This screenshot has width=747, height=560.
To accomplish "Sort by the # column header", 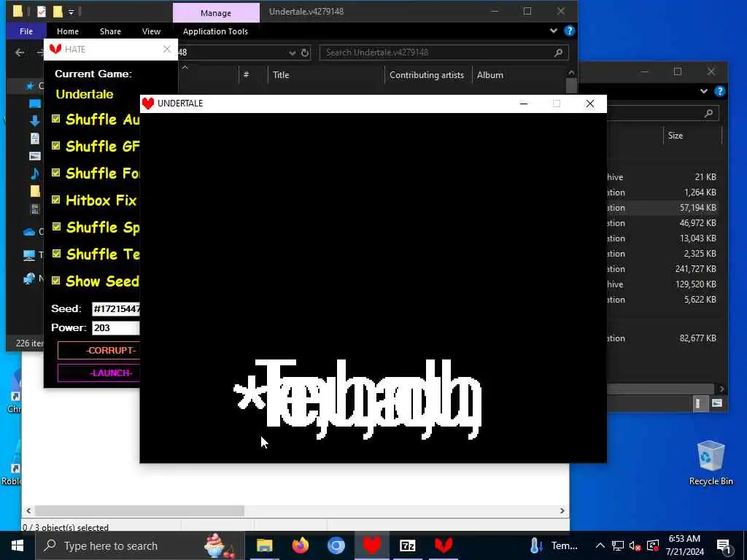I will point(247,75).
